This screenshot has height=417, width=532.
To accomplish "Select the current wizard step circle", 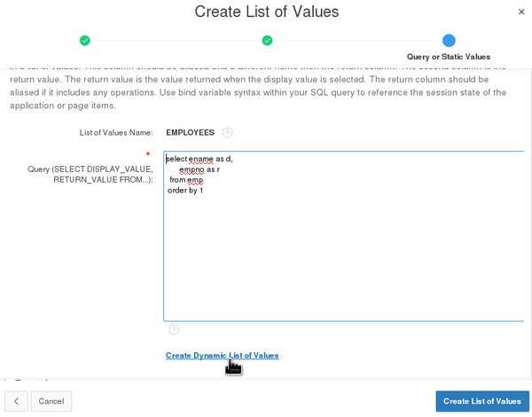I will pyautogui.click(x=449, y=41).
